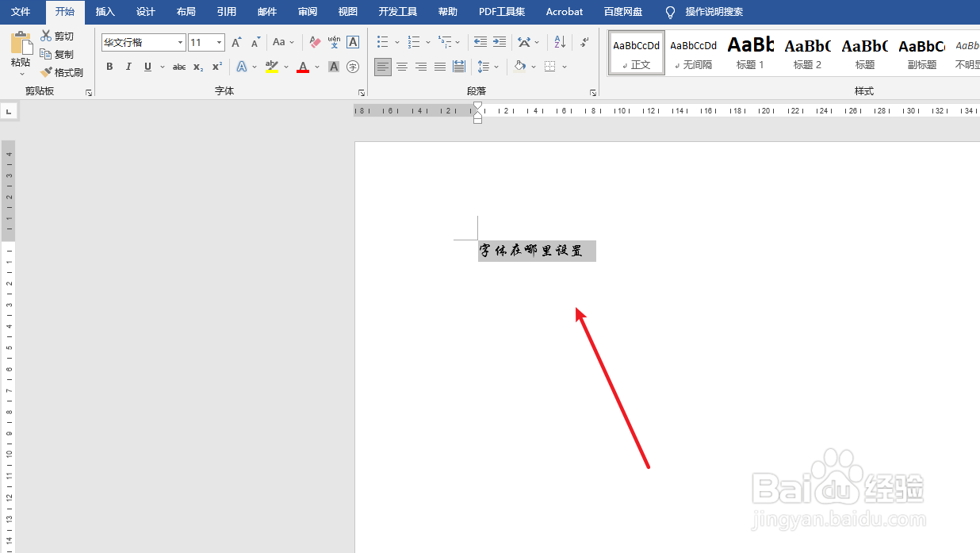Toggle superscript formatting
The height and width of the screenshot is (553, 980).
click(x=217, y=67)
